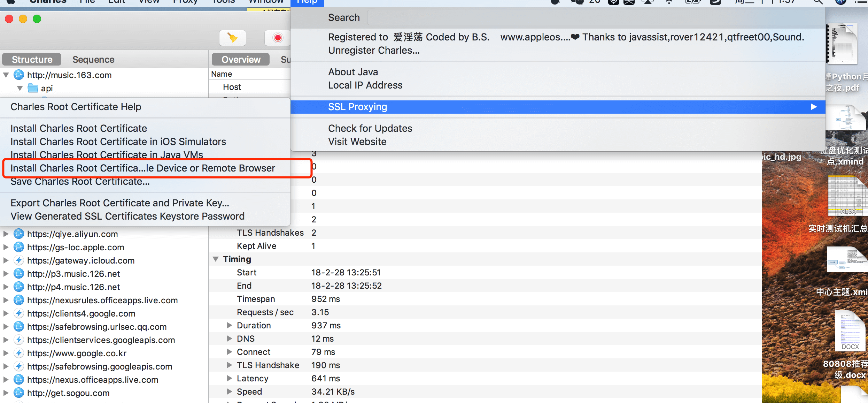Expand the TLS Handshake timing row
Image resolution: width=868 pixels, height=403 pixels.
229,365
